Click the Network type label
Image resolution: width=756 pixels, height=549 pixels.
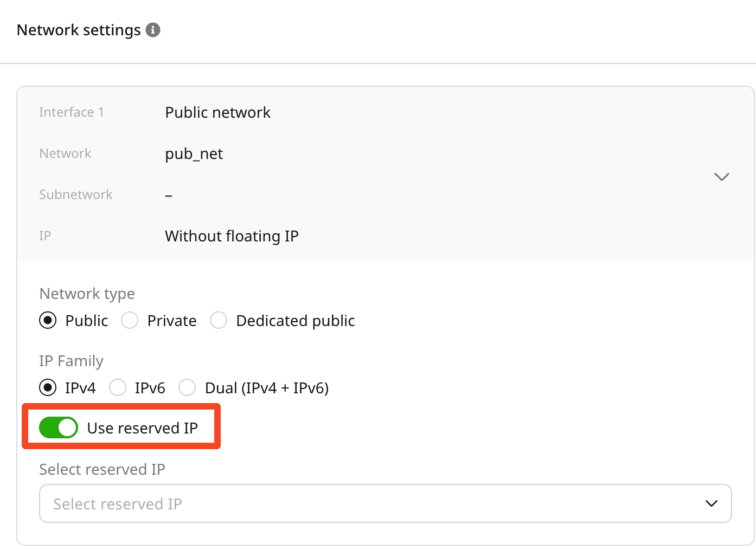coord(87,293)
